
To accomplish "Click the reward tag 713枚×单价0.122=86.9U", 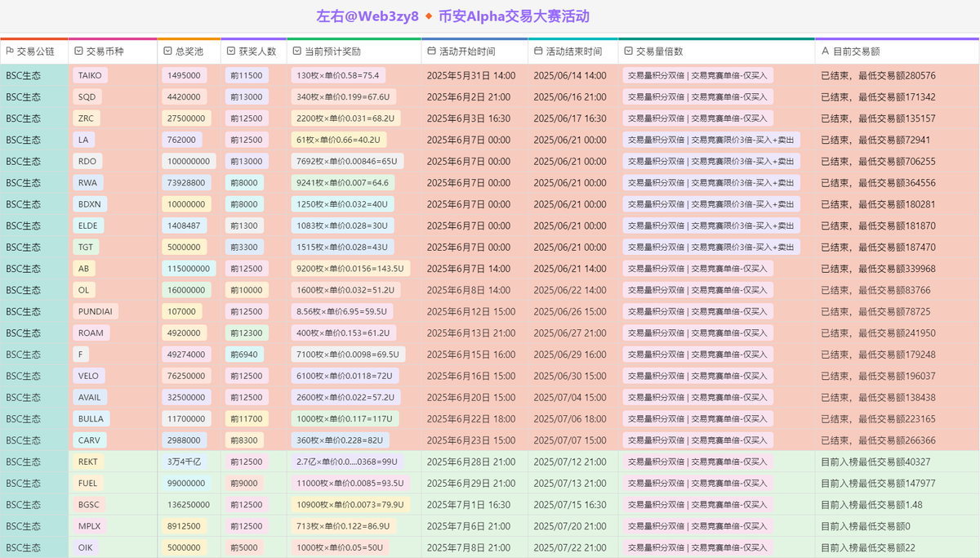I will 343,525.
